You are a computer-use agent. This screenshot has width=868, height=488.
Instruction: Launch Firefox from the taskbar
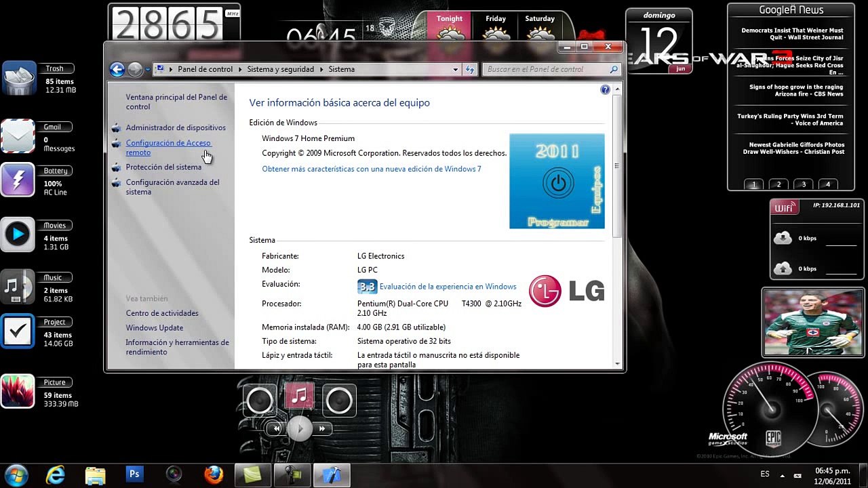click(214, 474)
